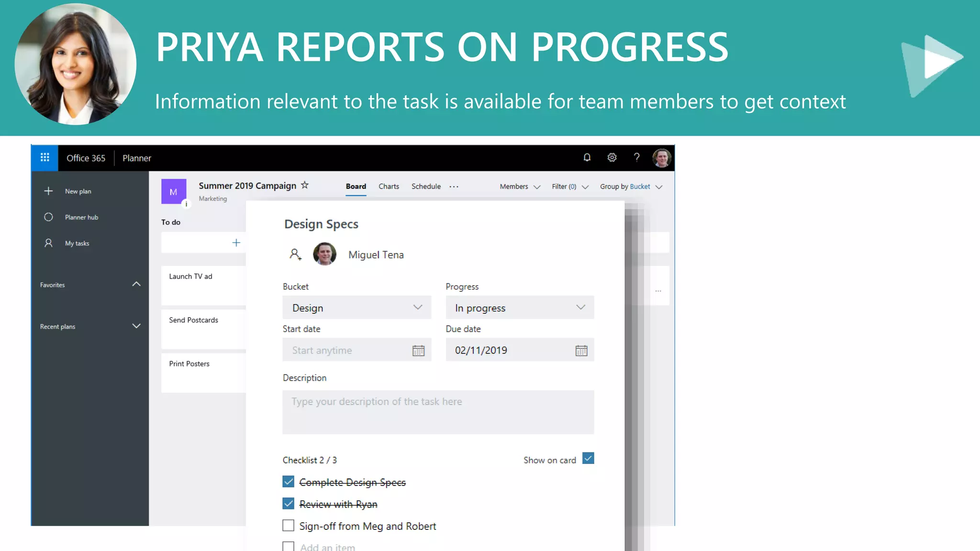Open the Progress dropdown showing In progress
This screenshot has width=980, height=551.
(x=520, y=308)
